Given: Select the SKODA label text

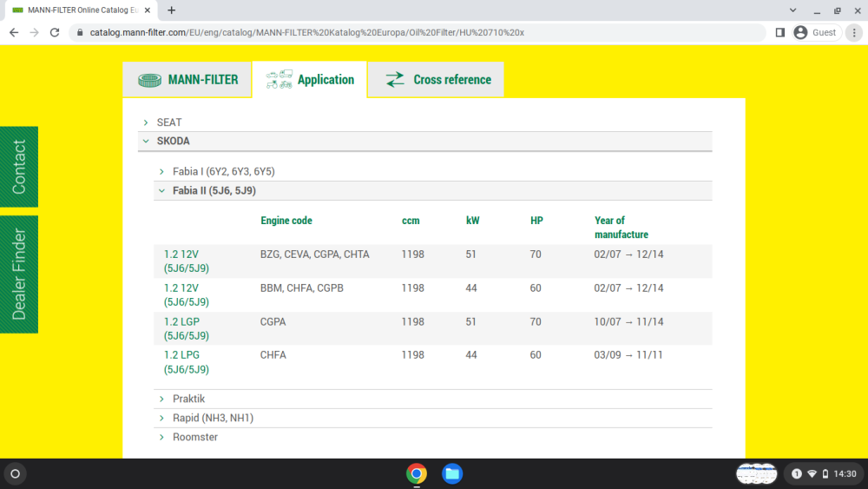Looking at the screenshot, I should coord(174,142).
